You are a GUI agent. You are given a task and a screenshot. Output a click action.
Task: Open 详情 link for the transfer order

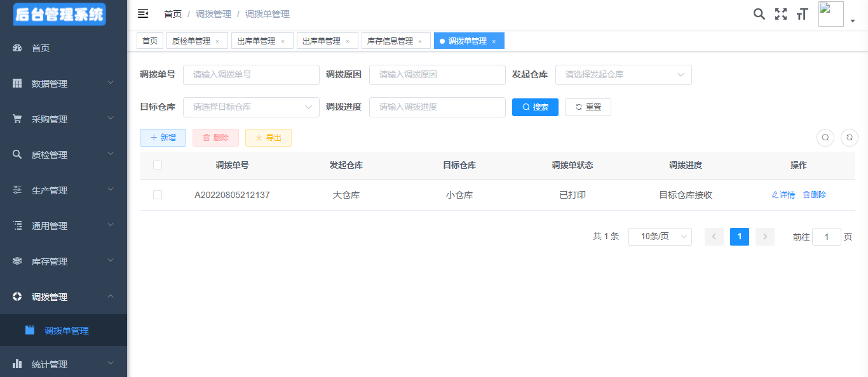pos(783,195)
